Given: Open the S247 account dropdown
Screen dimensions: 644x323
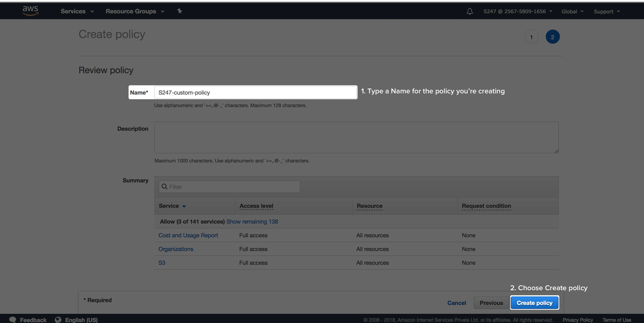Looking at the screenshot, I should pos(518,11).
